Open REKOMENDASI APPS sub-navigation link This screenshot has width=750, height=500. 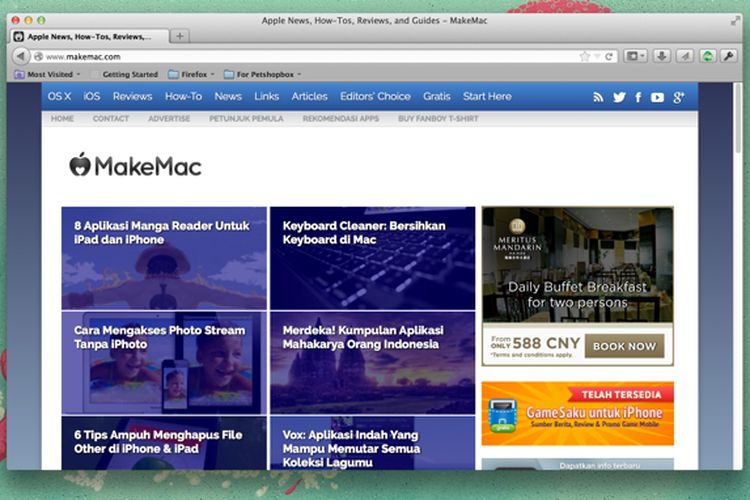341,119
